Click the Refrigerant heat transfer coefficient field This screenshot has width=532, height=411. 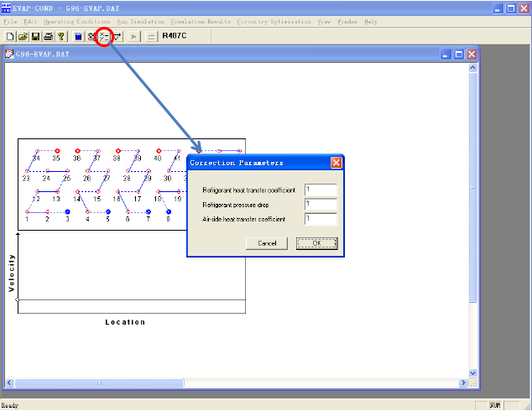point(321,190)
